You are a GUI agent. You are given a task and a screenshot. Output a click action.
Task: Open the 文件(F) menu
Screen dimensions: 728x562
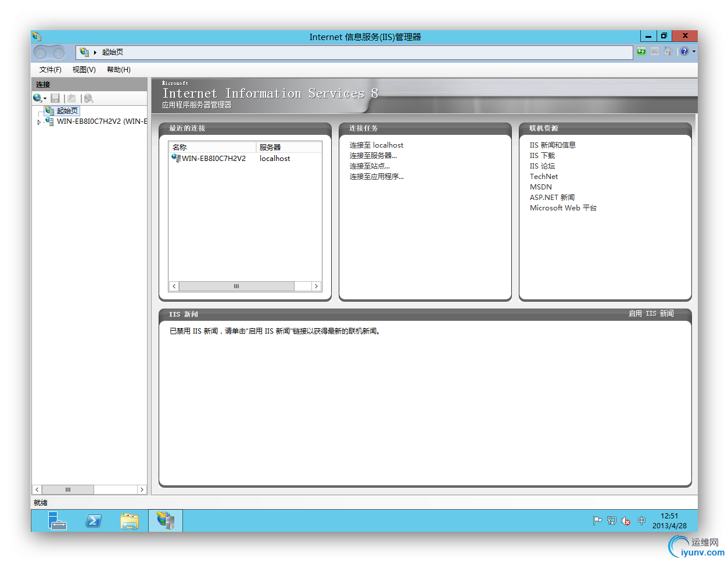51,70
